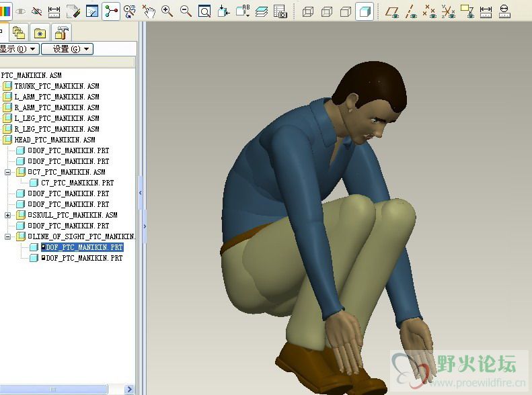Switch to wireframe display

308,12
